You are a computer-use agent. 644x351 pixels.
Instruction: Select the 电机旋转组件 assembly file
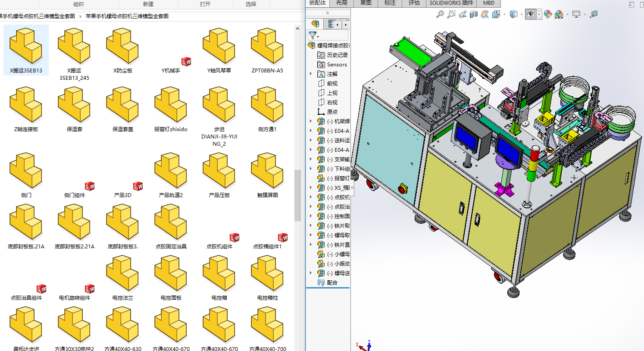74,293
